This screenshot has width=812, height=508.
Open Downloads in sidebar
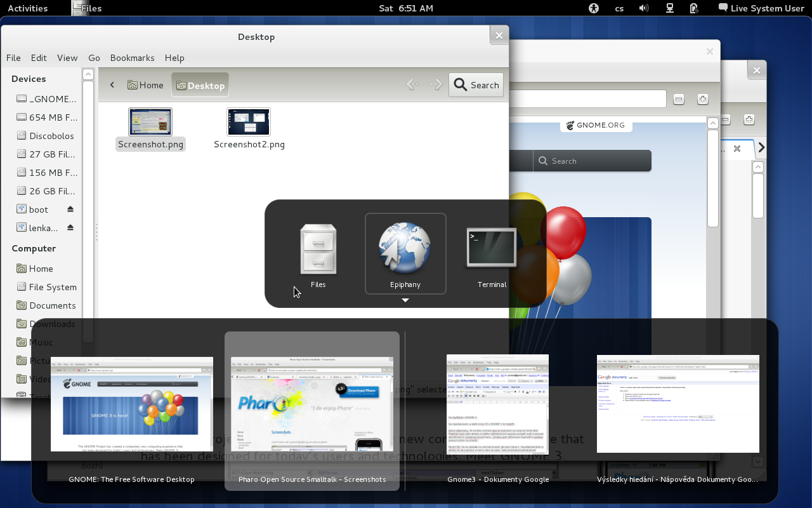[46, 324]
